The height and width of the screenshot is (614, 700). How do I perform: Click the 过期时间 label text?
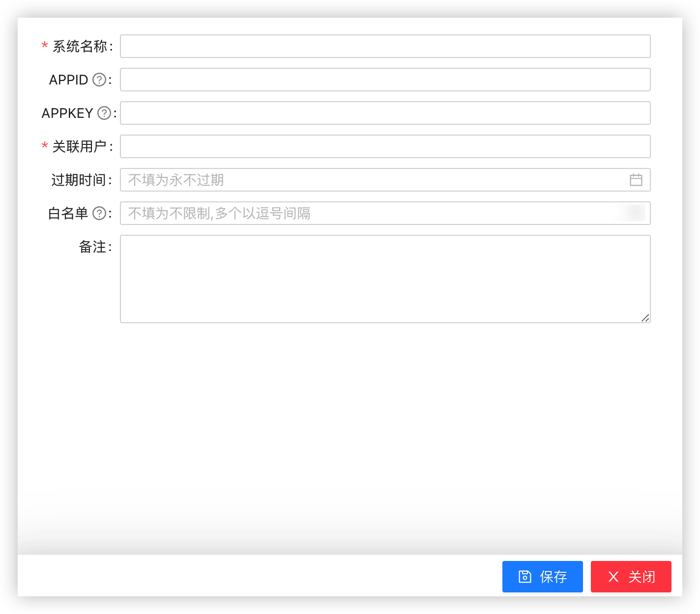[79, 180]
